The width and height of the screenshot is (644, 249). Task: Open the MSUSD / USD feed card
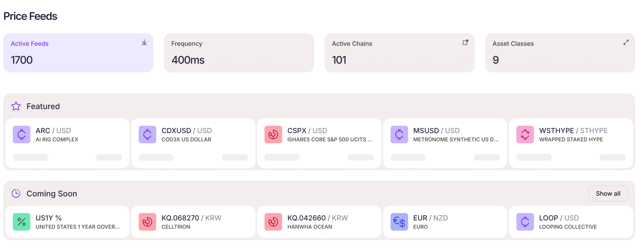[x=445, y=143]
